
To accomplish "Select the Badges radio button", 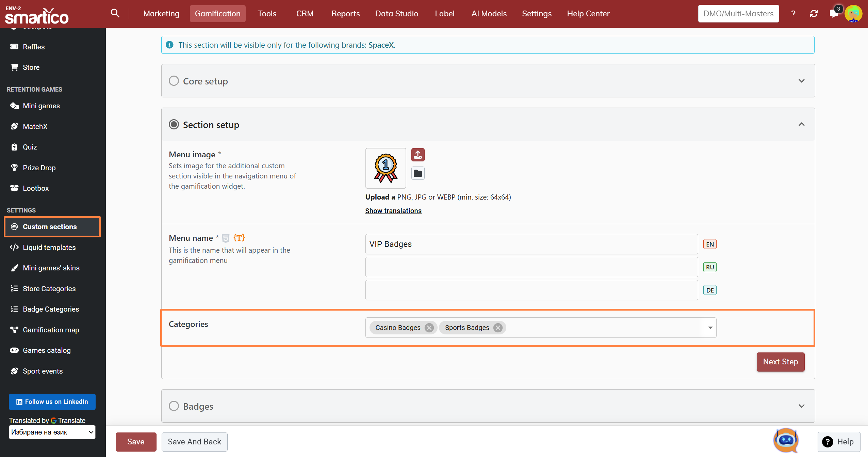I will coord(174,406).
